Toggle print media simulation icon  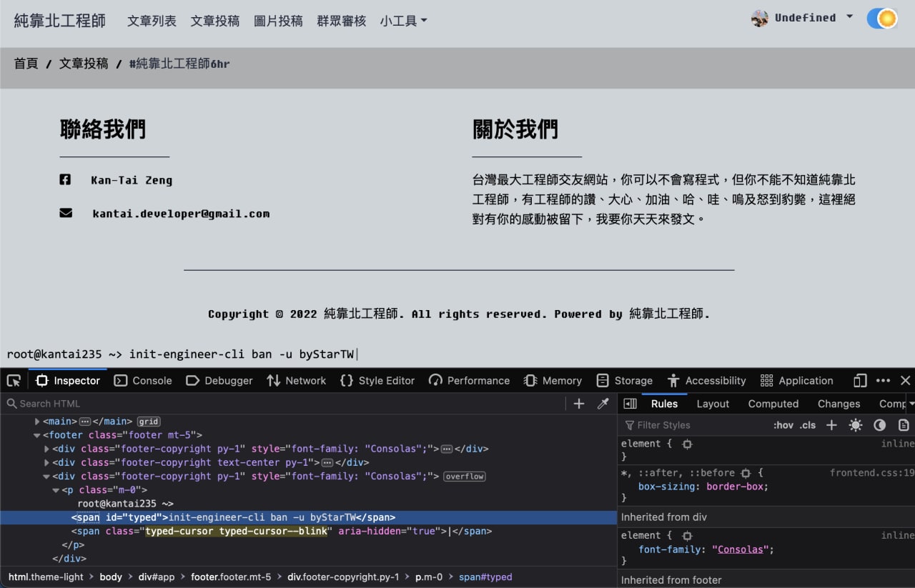(904, 425)
